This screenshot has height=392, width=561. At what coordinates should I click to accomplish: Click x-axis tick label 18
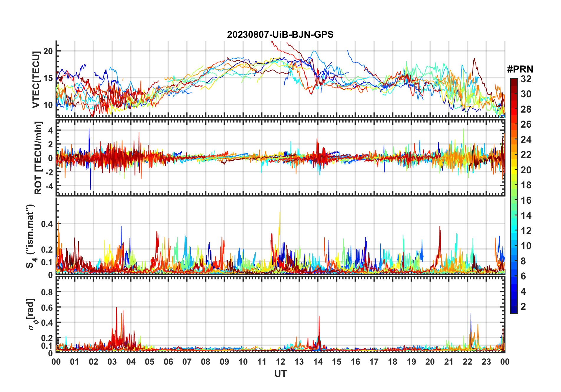click(x=393, y=362)
